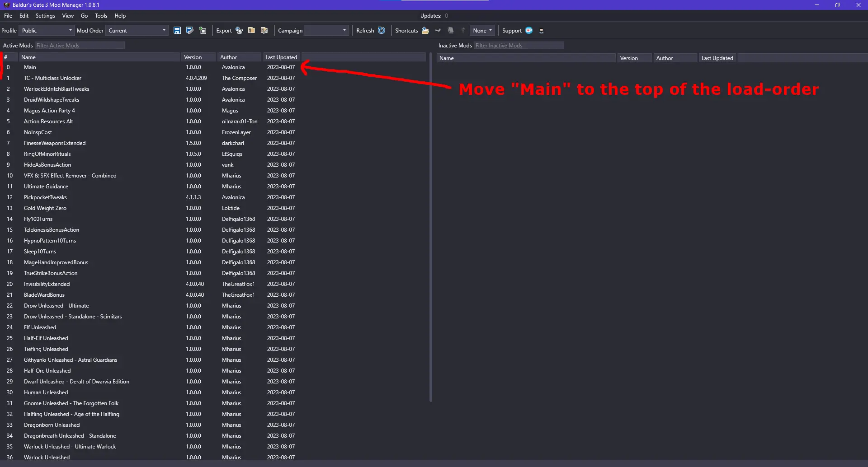Click the Save order as icon

coord(190,30)
